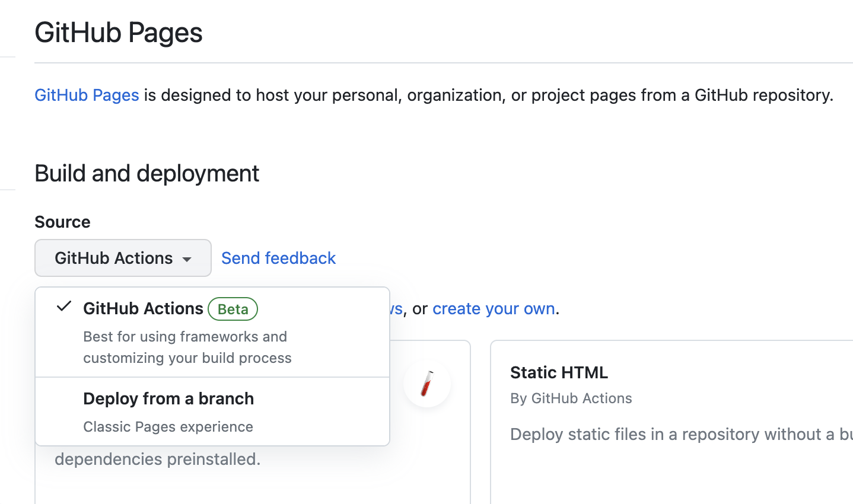Click the dependencies preinstalled text

[157, 459]
